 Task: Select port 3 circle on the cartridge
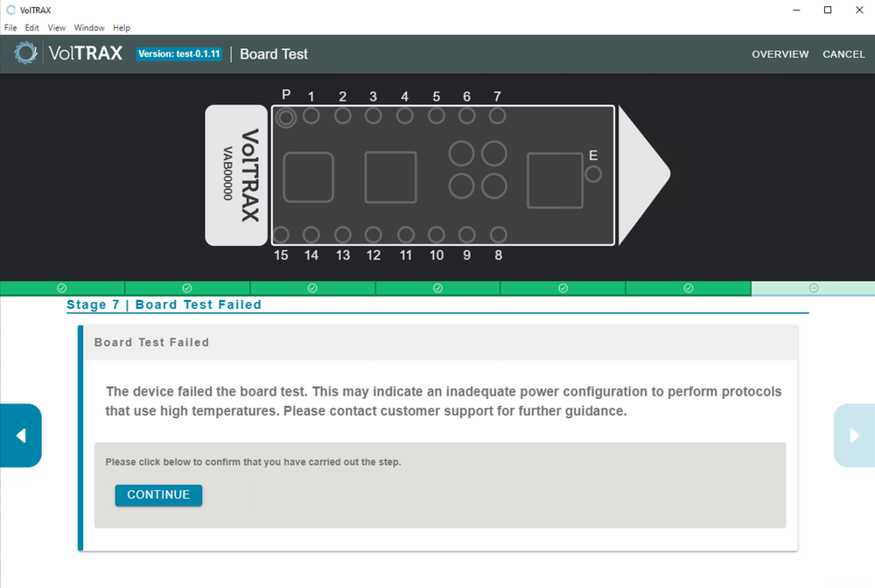pyautogui.click(x=374, y=116)
